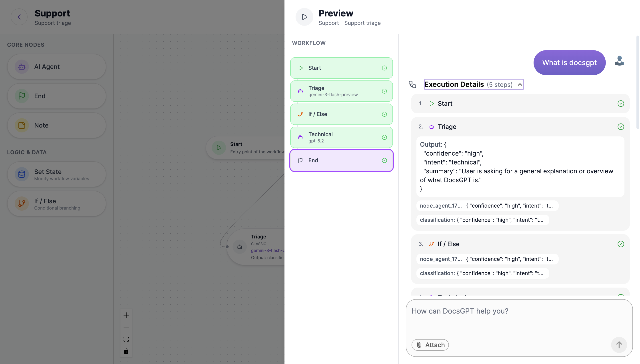The height and width of the screenshot is (364, 640).
Task: Click the Preview play icon in header
Action: [x=304, y=17]
